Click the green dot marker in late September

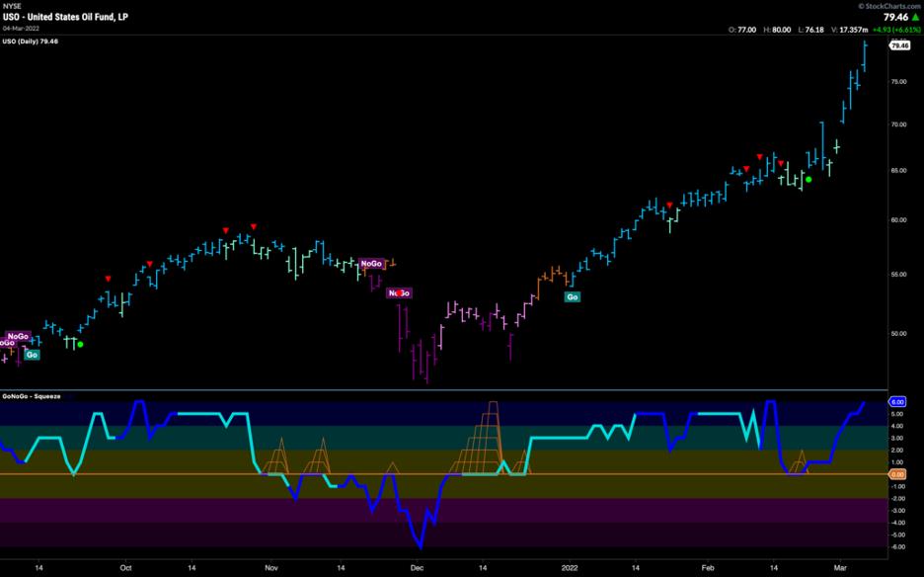81,345
